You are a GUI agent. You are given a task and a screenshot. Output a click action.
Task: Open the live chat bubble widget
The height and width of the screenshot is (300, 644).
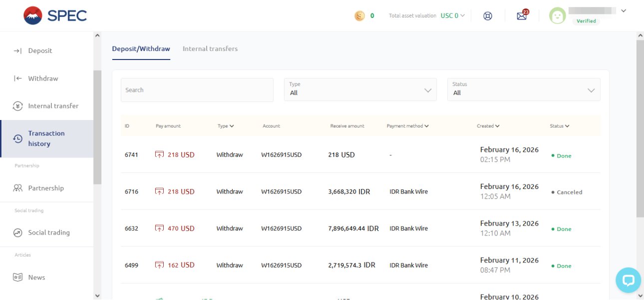[628, 280]
